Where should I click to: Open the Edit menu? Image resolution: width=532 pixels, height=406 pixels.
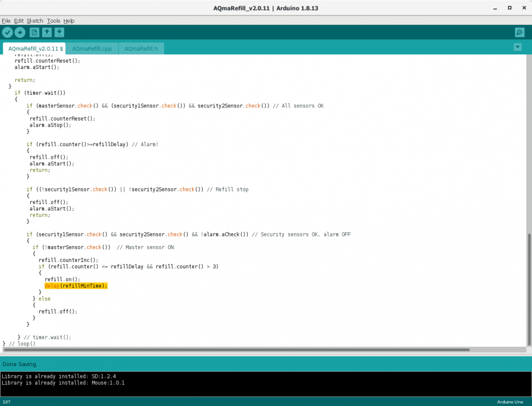tap(19, 21)
